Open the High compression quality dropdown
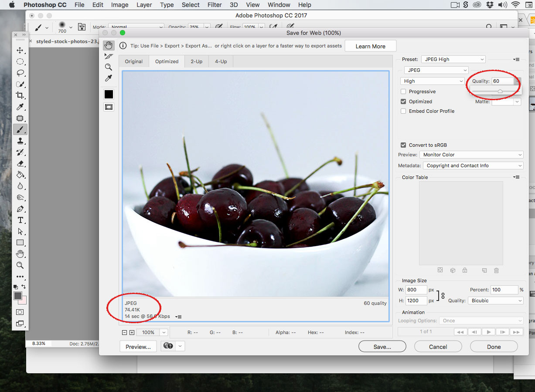Image resolution: width=535 pixels, height=392 pixels. [x=433, y=81]
